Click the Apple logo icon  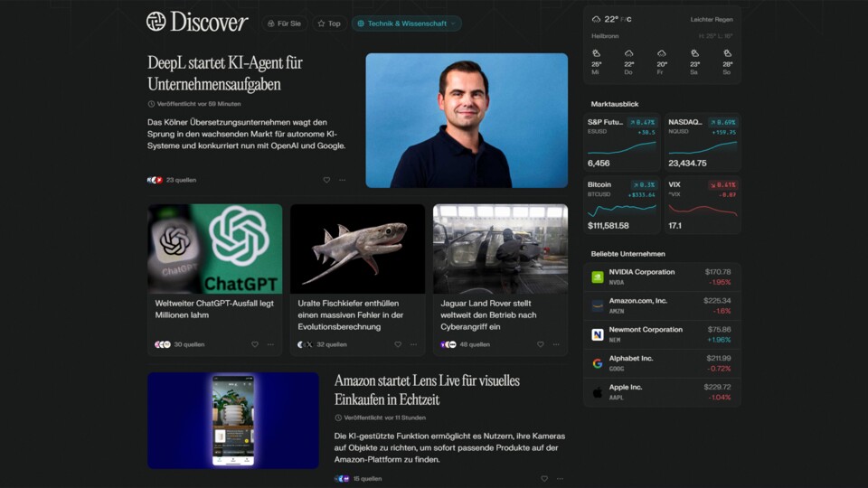[598, 392]
